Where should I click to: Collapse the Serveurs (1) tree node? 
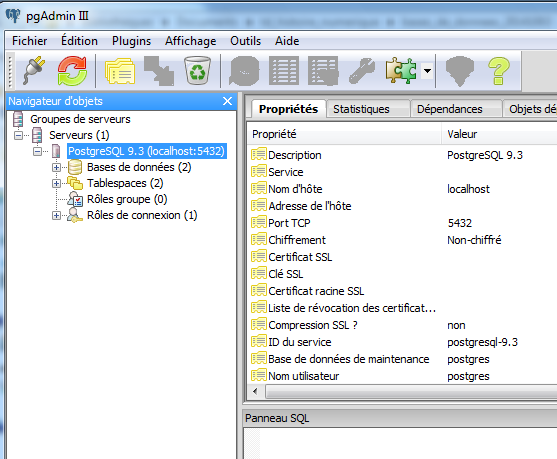click(18, 135)
